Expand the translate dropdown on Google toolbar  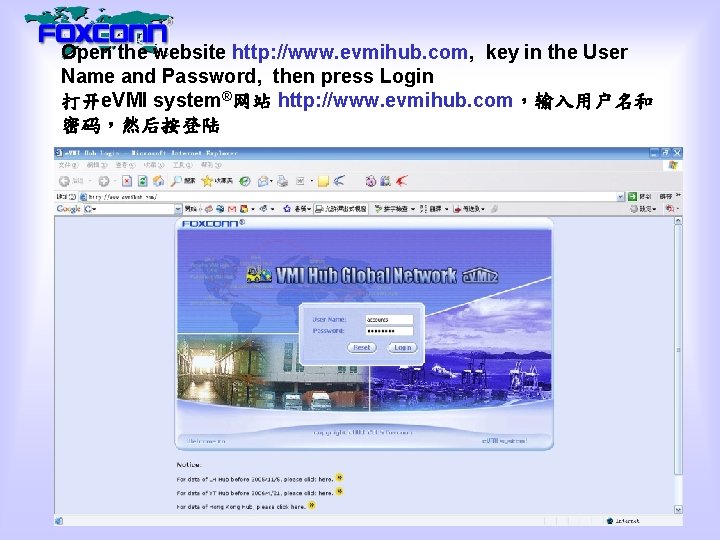tap(446, 209)
